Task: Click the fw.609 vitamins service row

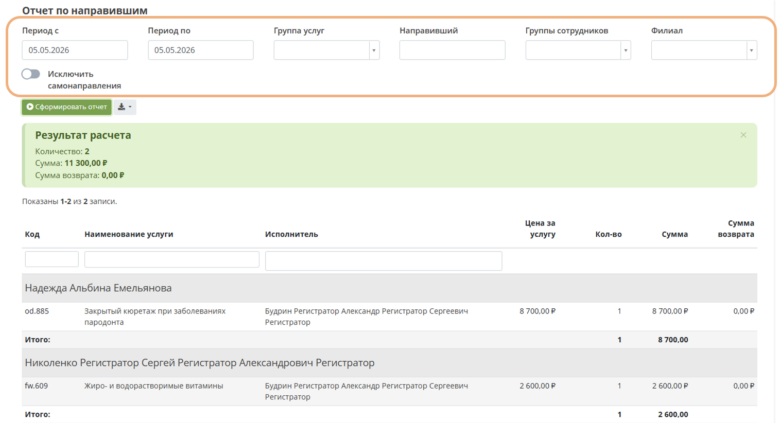Action: pyautogui.click(x=390, y=391)
